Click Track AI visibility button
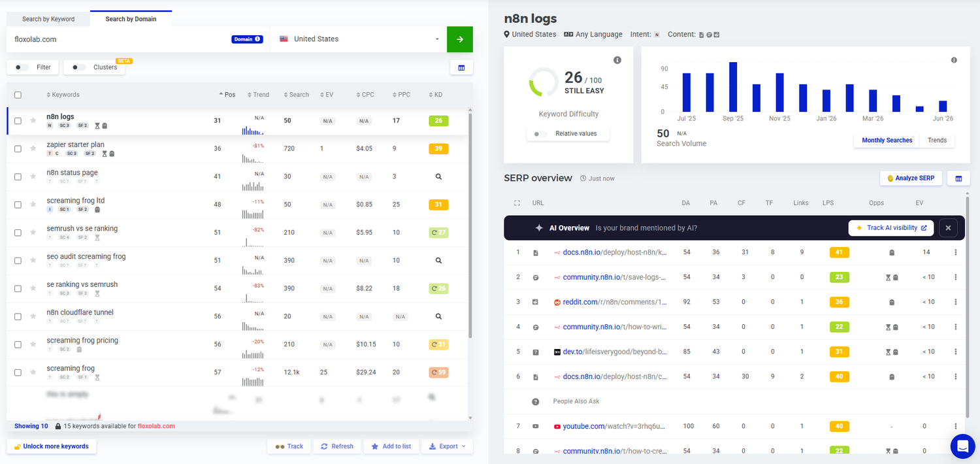The width and height of the screenshot is (980, 464). pyautogui.click(x=891, y=228)
